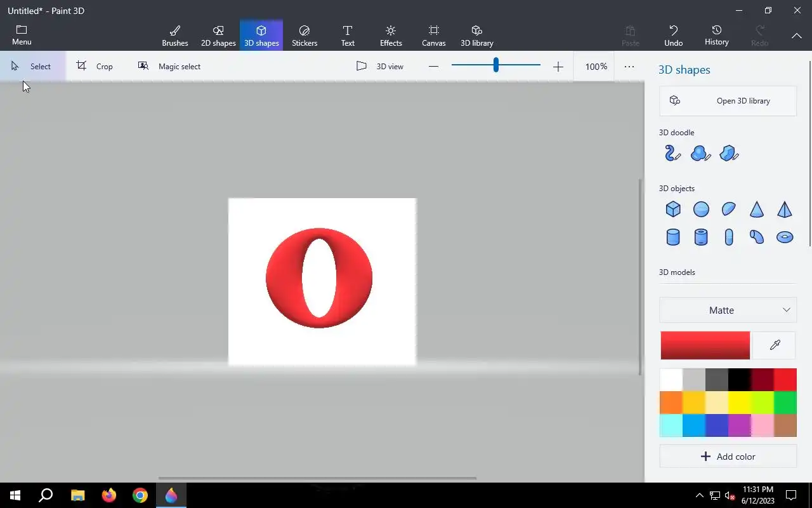Open the History panel
This screenshot has width=812, height=508.
(x=717, y=36)
